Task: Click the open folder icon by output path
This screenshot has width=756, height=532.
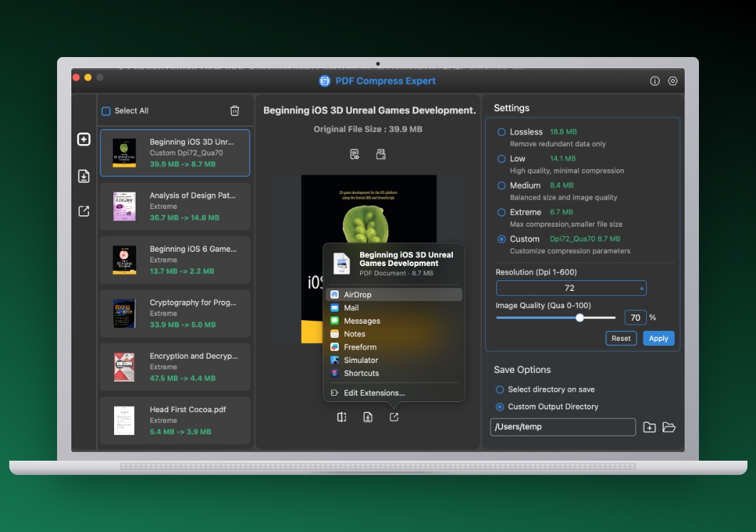Action: [669, 427]
